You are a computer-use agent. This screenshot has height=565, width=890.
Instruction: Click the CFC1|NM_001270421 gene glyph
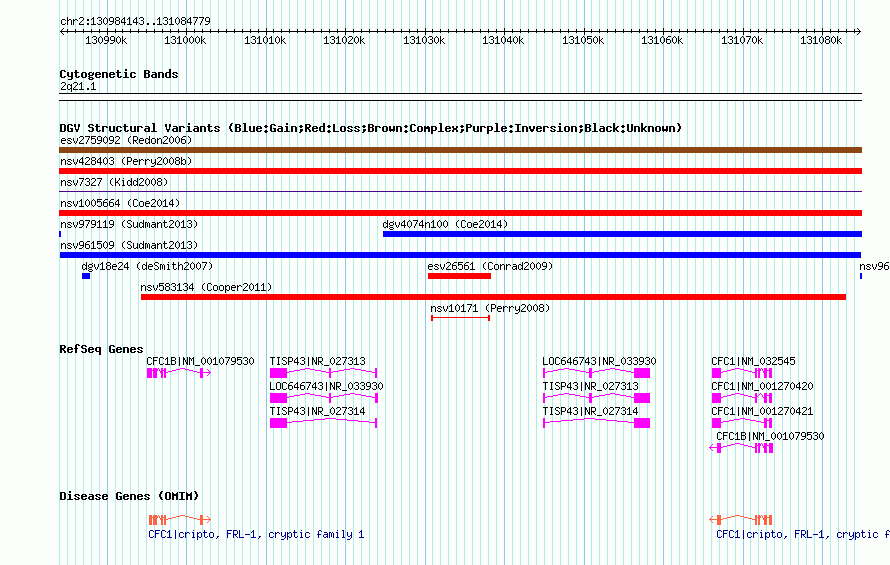(x=742, y=423)
